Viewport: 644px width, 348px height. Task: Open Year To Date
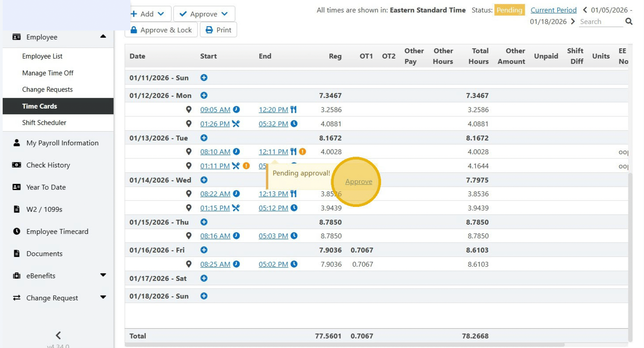click(x=46, y=187)
